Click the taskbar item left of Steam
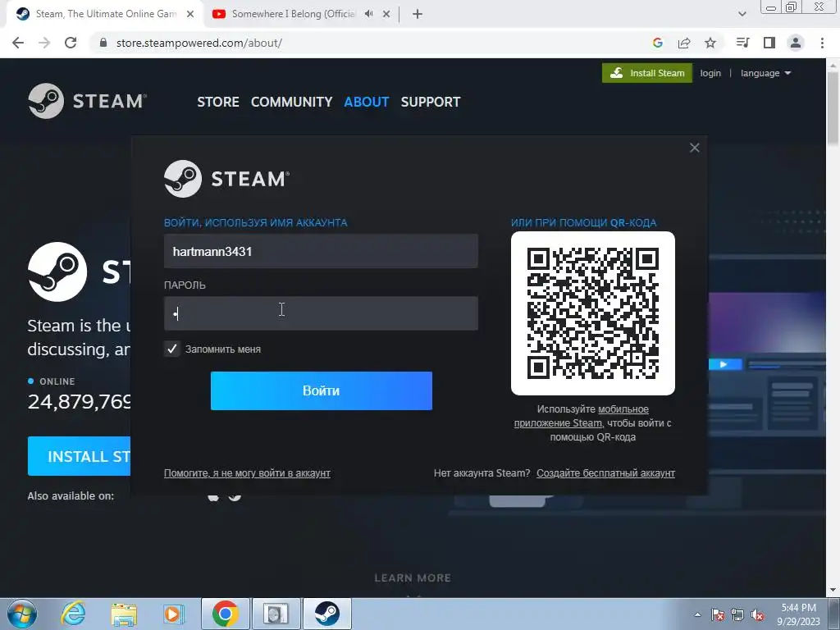The height and width of the screenshot is (630, 840). [x=276, y=614]
